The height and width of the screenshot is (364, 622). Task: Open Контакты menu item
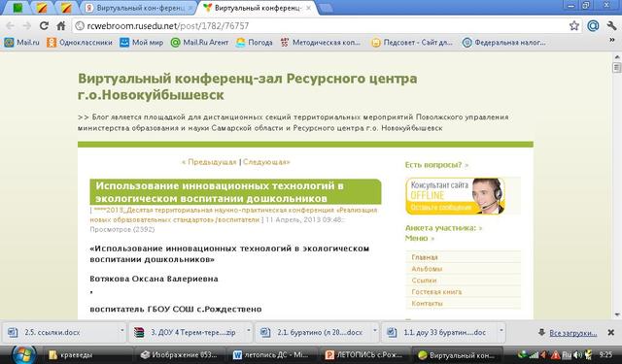(x=427, y=303)
